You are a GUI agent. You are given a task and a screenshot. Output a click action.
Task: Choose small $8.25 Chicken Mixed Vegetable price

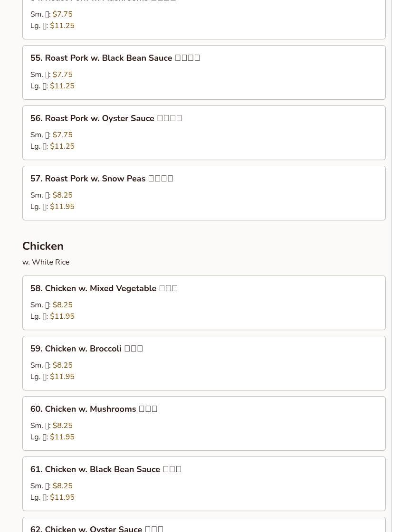click(62, 305)
